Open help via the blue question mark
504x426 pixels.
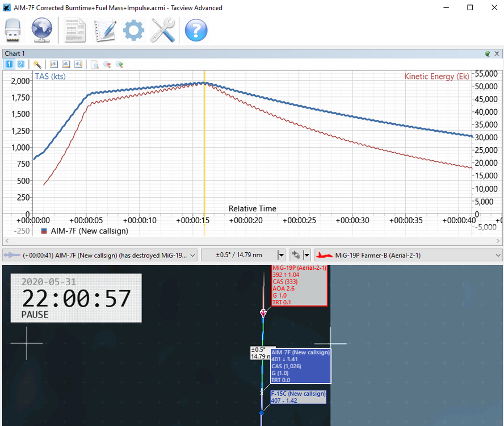pyautogui.click(x=196, y=30)
